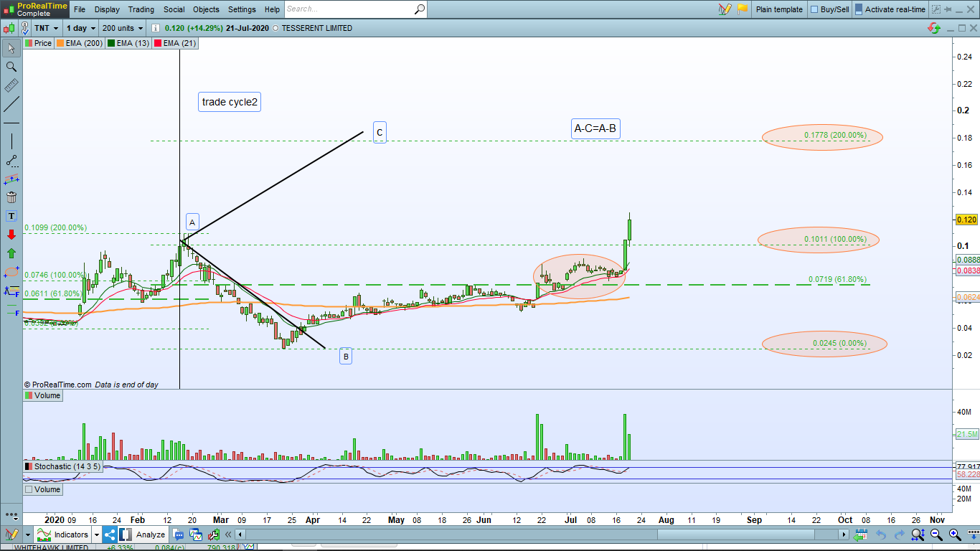980x551 pixels.
Task: Click the Indicators button
Action: point(63,534)
